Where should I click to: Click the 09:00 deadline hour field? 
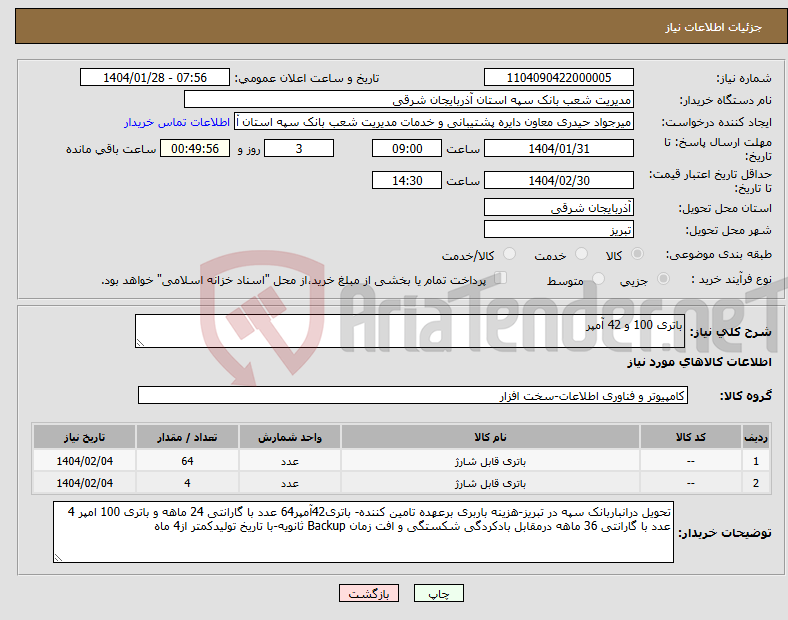tap(407, 149)
